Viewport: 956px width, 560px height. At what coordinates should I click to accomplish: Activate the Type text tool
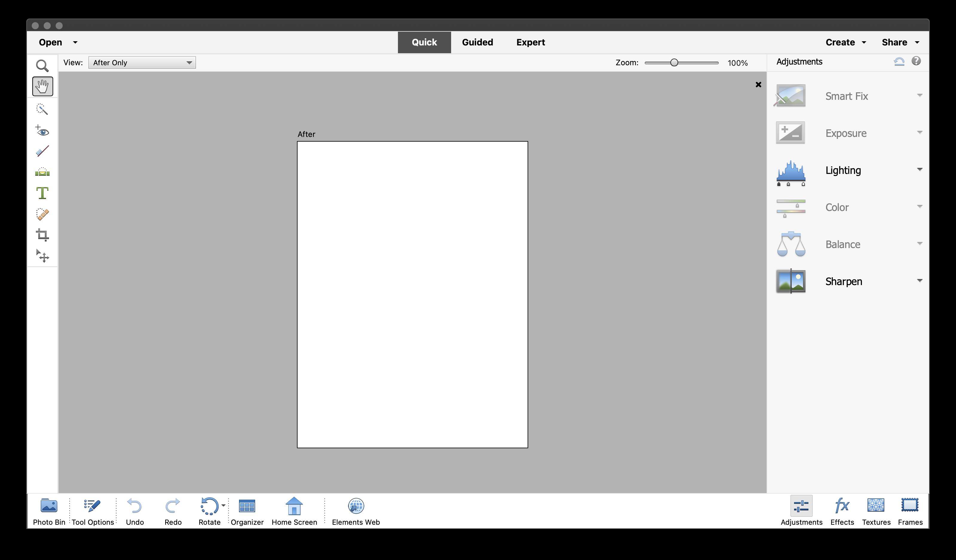pyautogui.click(x=42, y=193)
